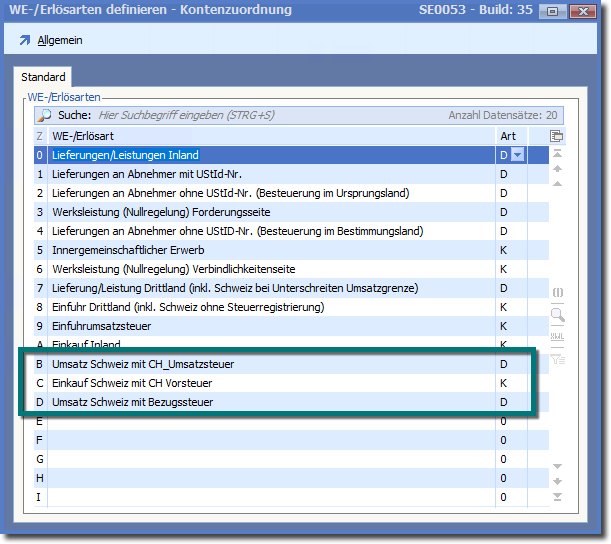
Task: Sort by WE-/Erlösart column header
Action: click(270, 136)
